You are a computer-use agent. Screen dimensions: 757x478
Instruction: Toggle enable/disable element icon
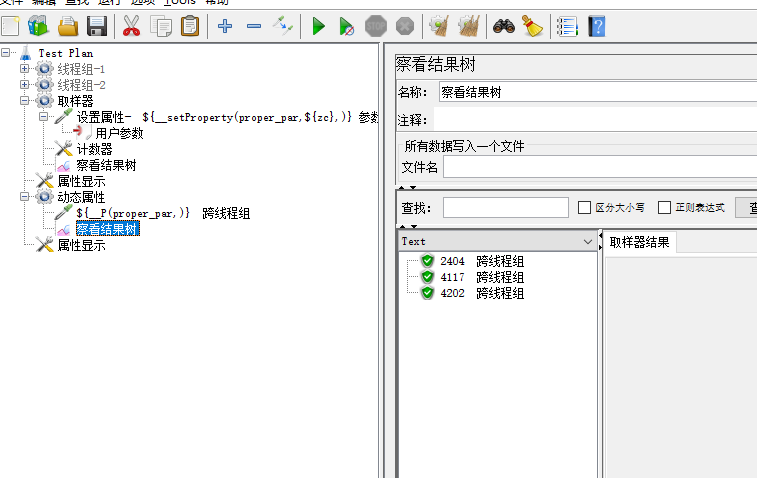coord(283,26)
